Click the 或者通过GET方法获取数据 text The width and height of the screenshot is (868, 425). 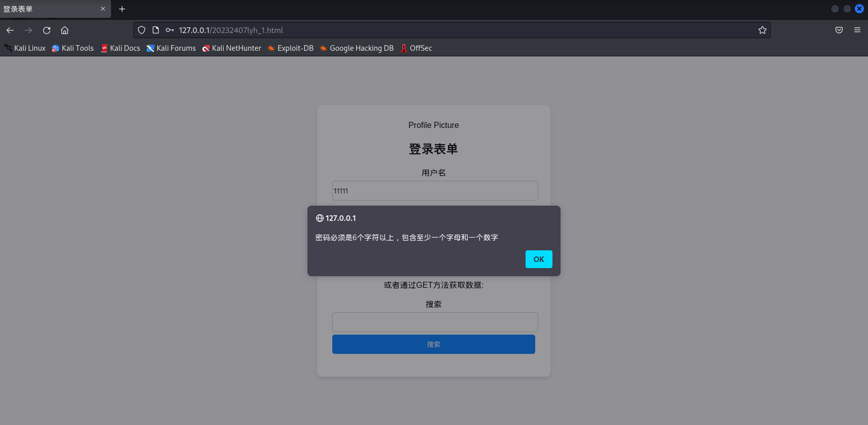(x=434, y=285)
